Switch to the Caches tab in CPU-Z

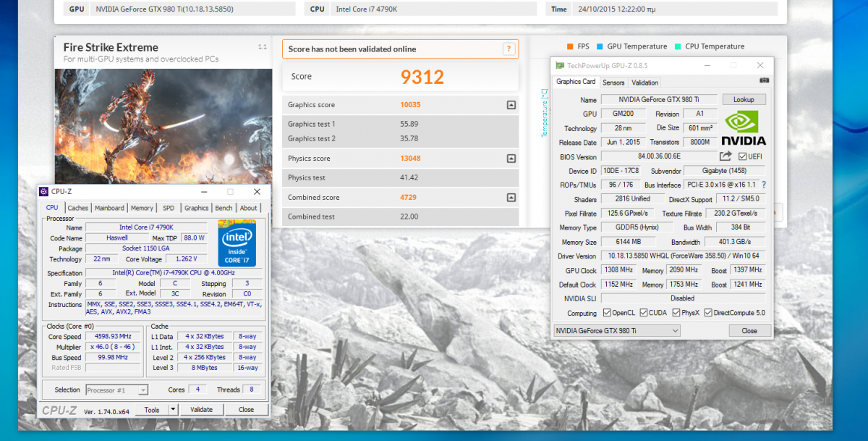coord(77,208)
